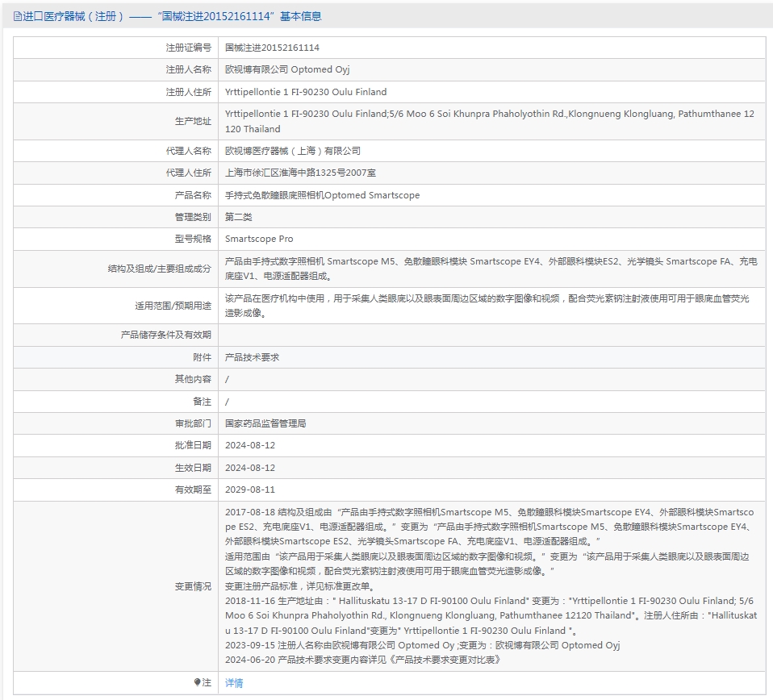Image resolution: width=773 pixels, height=700 pixels.
Task: Select the '/' value in the '其他内容' row
Action: [x=227, y=379]
